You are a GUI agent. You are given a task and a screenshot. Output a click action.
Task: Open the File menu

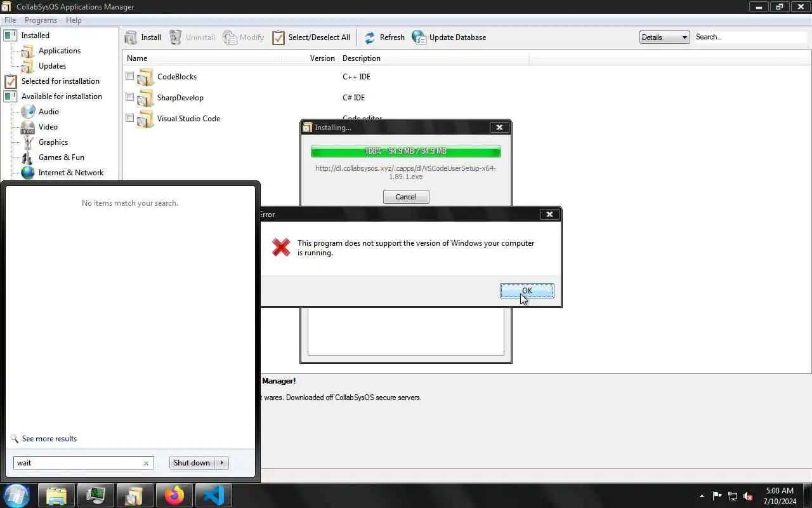[10, 20]
